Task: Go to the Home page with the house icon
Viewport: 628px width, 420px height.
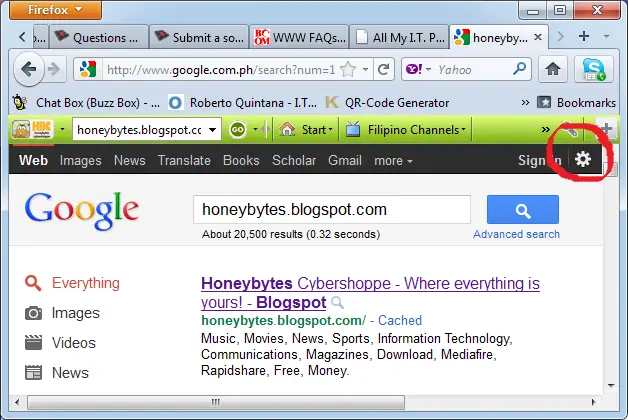Action: coord(553,70)
